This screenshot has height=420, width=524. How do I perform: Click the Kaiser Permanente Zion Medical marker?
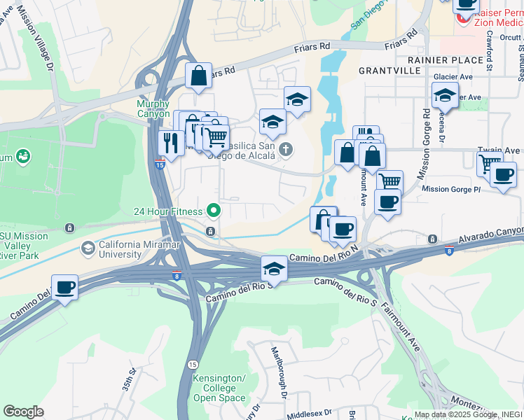coord(463,20)
